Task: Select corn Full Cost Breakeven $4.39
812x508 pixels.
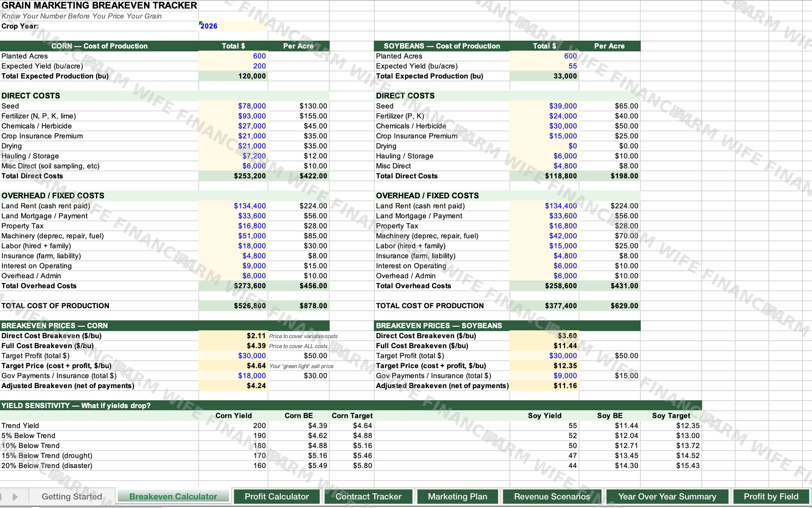Action: coord(233,346)
